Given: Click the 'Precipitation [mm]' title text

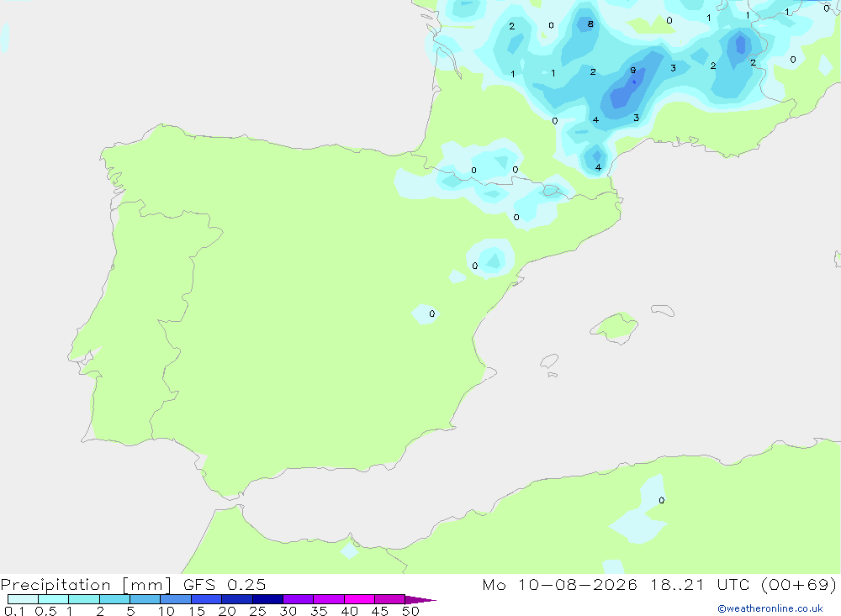Looking at the screenshot, I should point(86,585).
